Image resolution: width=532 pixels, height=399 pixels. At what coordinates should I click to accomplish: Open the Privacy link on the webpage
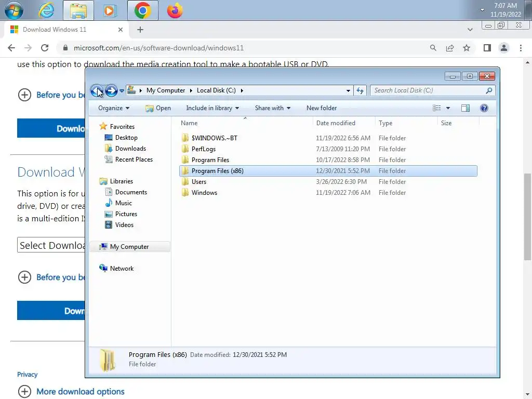tap(27, 374)
